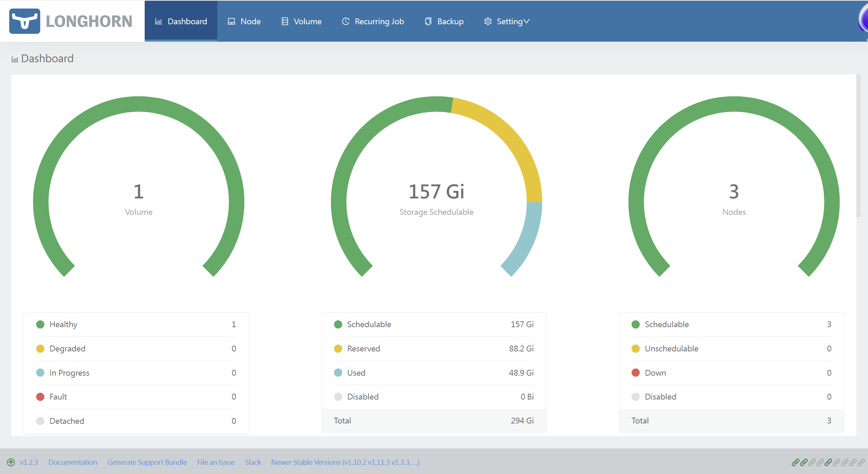Click Generate Support Bundle link
This screenshot has height=474, width=868.
point(147,462)
